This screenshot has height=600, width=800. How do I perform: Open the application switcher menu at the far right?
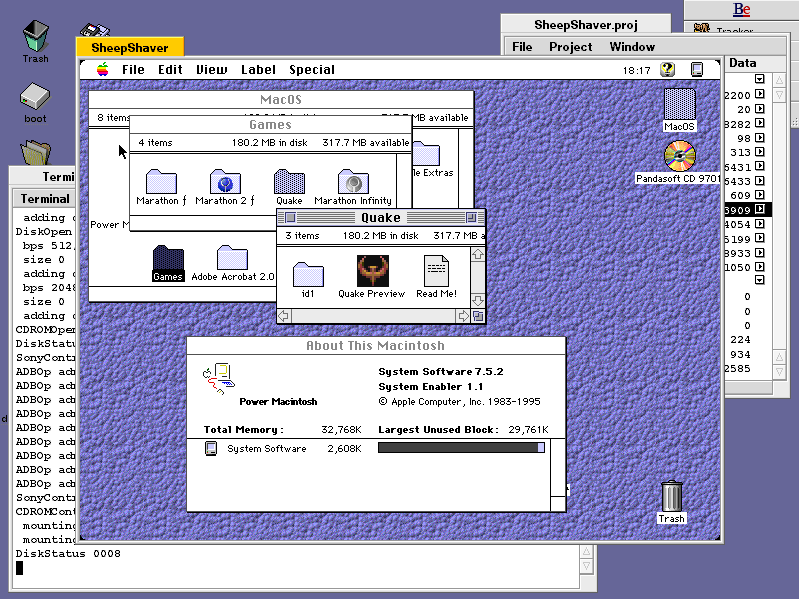pyautogui.click(x=697, y=70)
